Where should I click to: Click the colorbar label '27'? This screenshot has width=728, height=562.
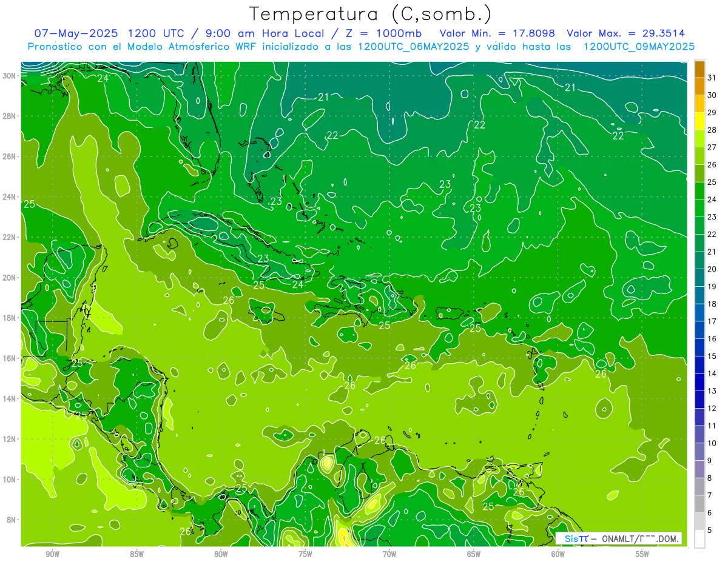[x=712, y=147]
